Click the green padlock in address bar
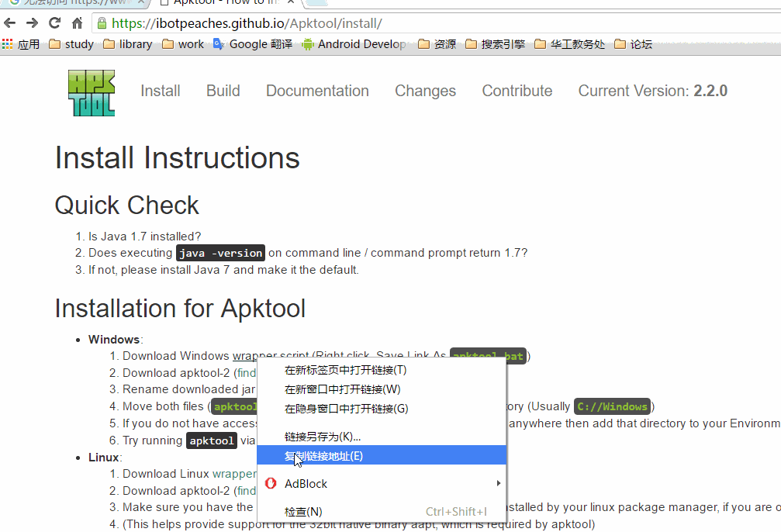Screen dimensions: 781x532 pos(102,23)
